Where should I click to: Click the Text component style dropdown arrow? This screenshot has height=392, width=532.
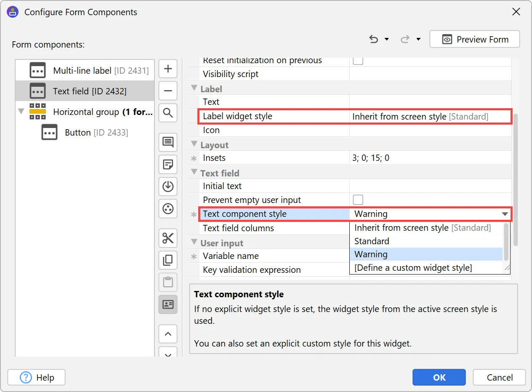tap(505, 214)
